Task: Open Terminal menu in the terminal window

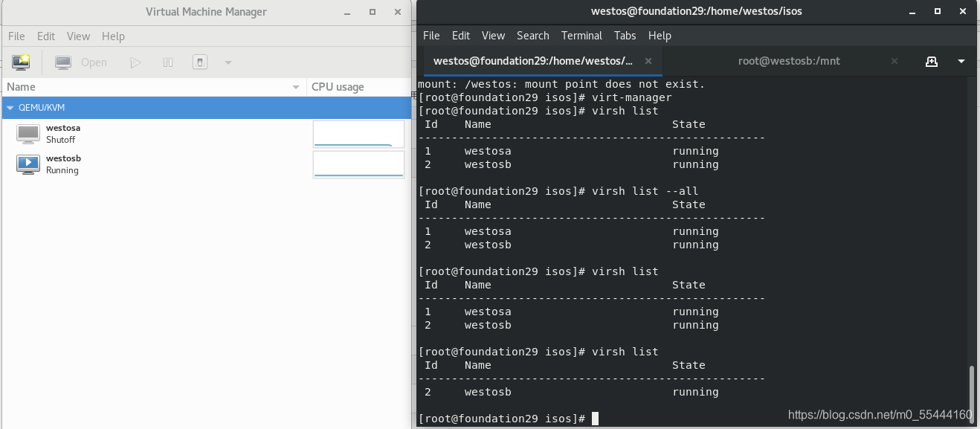Action: tap(581, 35)
